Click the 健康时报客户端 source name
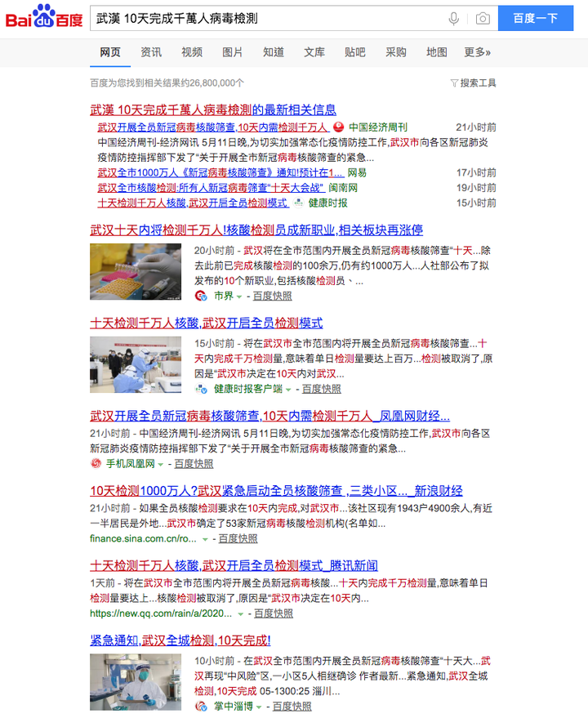Screen dimensions: 588x718 pos(248,389)
